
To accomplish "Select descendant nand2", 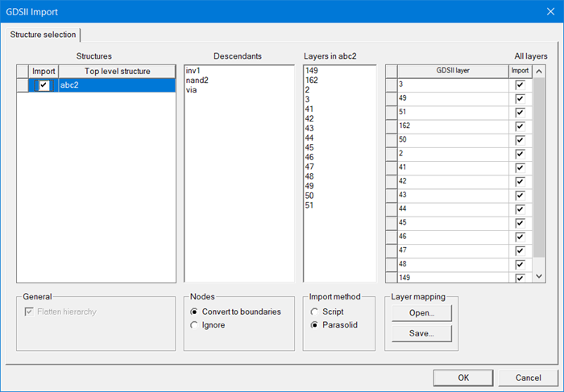I will pos(197,80).
